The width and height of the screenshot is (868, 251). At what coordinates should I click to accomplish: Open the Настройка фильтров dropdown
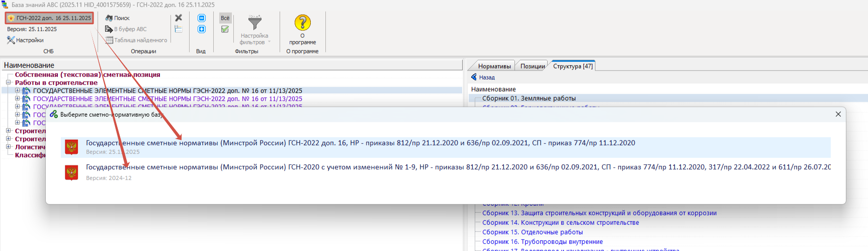pyautogui.click(x=254, y=39)
